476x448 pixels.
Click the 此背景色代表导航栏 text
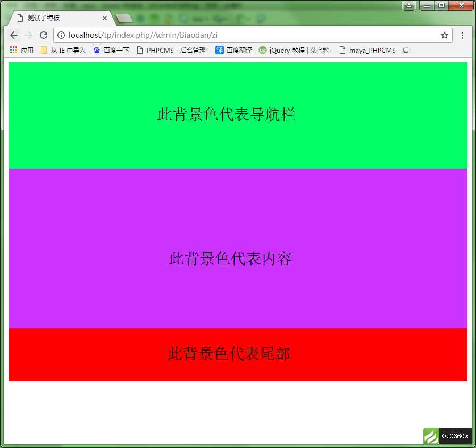click(226, 114)
